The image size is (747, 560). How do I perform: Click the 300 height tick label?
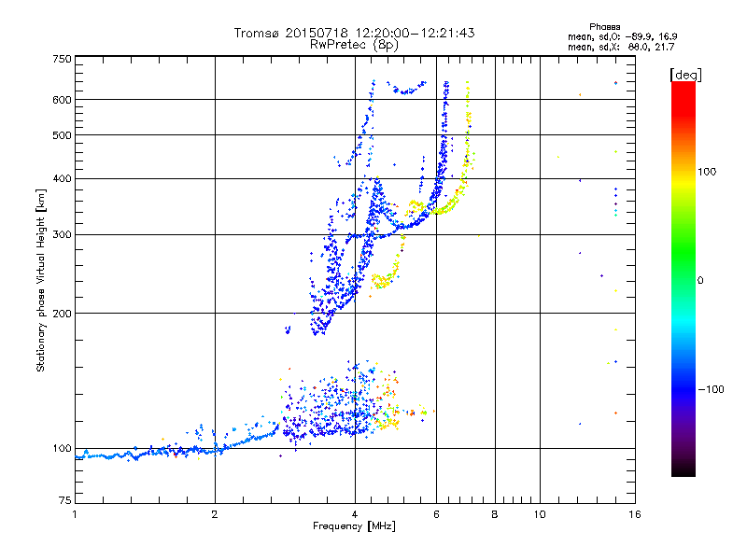click(63, 235)
